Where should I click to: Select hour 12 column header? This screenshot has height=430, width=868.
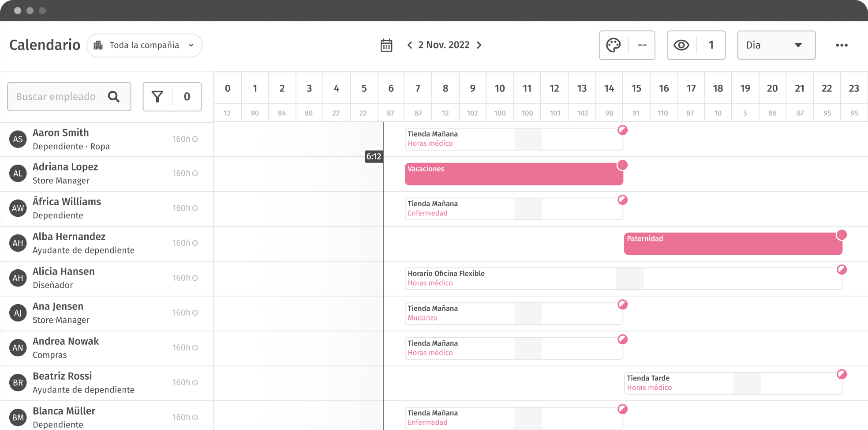pyautogui.click(x=554, y=88)
